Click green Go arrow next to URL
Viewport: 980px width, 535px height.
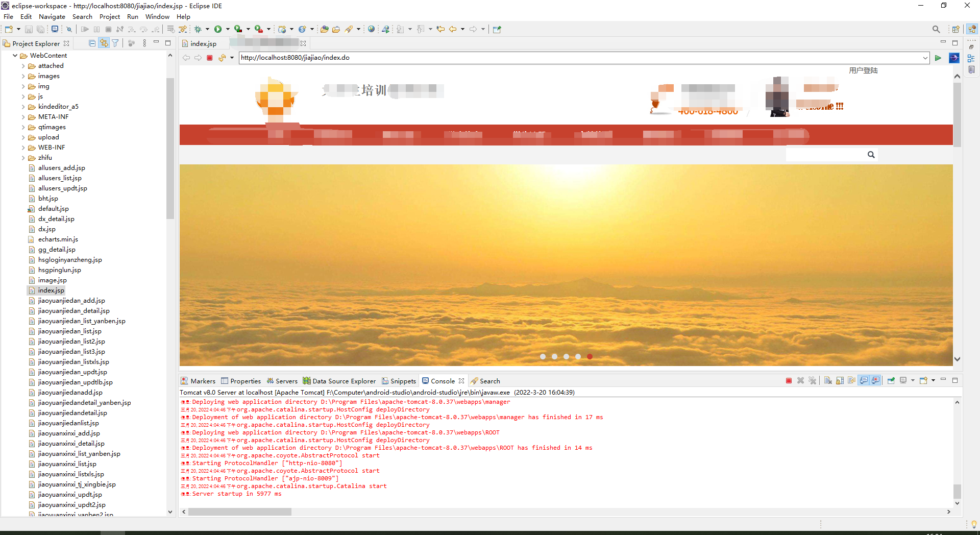(x=938, y=58)
